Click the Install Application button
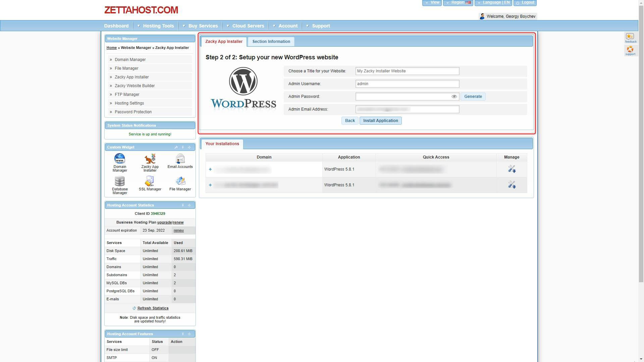The height and width of the screenshot is (362, 644). tap(380, 121)
